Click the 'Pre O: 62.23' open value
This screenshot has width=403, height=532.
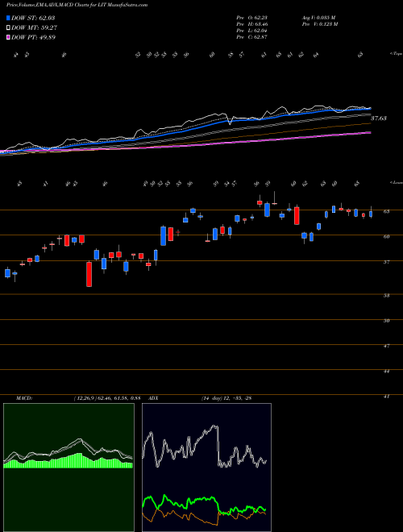click(x=253, y=18)
